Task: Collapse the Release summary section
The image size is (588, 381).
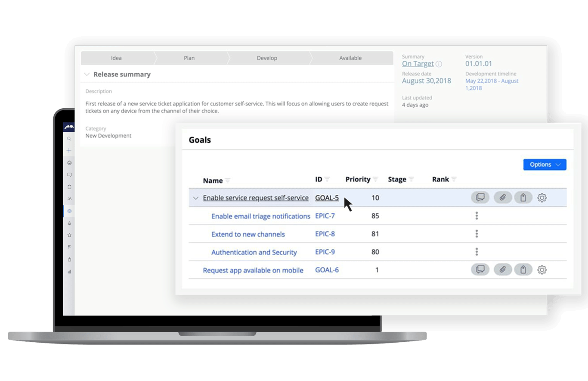Action: click(x=86, y=74)
